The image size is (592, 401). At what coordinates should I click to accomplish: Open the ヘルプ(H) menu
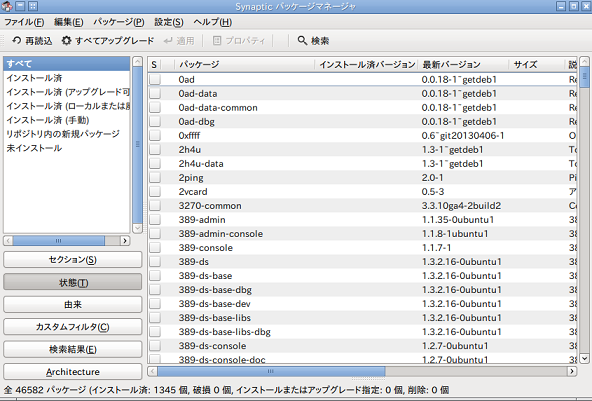(x=213, y=22)
